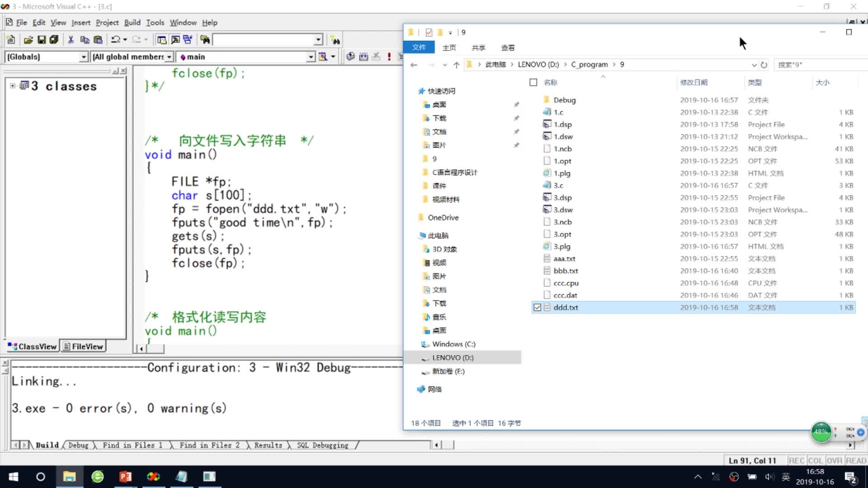Open the 查看 ribbon tab

tap(508, 47)
